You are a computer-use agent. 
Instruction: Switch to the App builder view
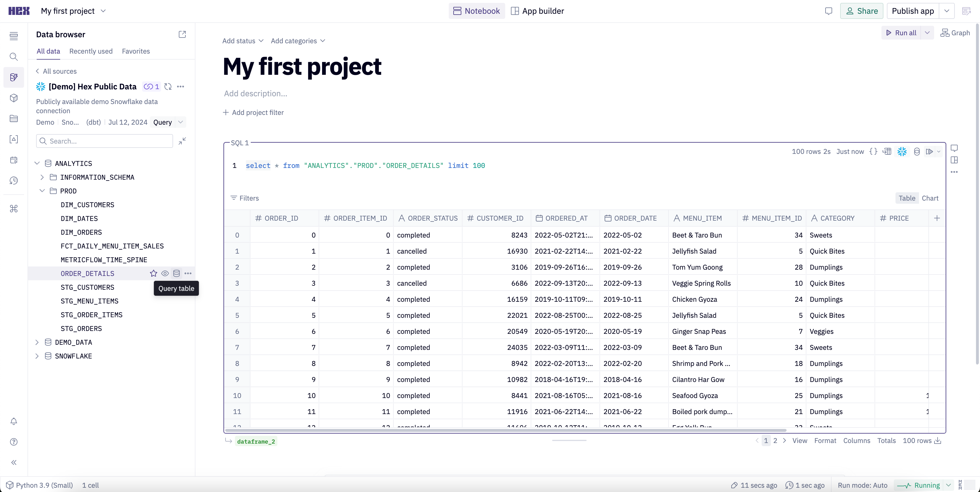[537, 11]
